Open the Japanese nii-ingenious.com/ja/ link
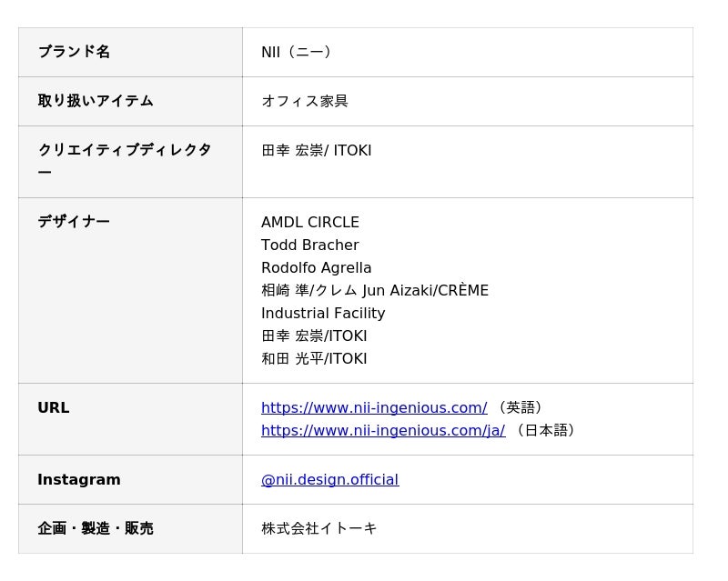The width and height of the screenshot is (728, 581). [382, 430]
